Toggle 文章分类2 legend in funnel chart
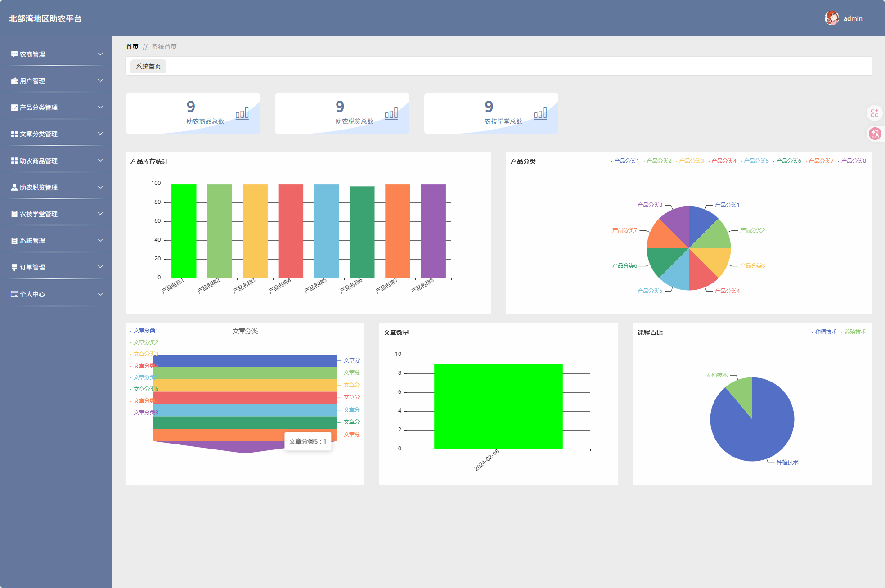 click(144, 342)
